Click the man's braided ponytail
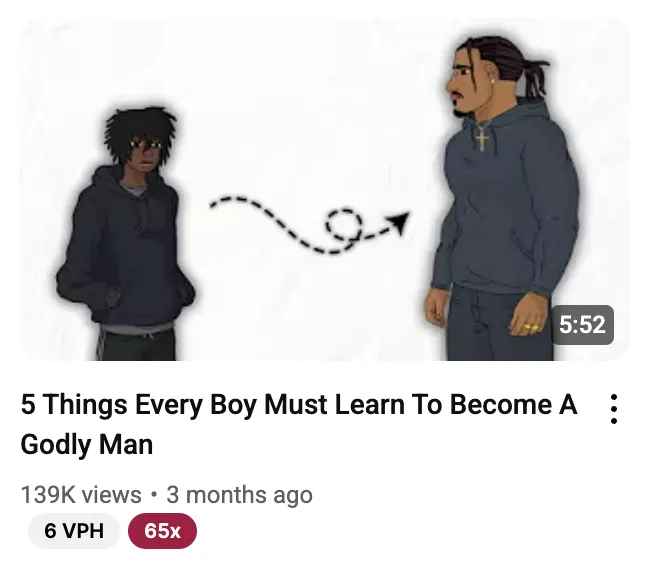Viewport: 650px width, 568px height. coord(535,79)
